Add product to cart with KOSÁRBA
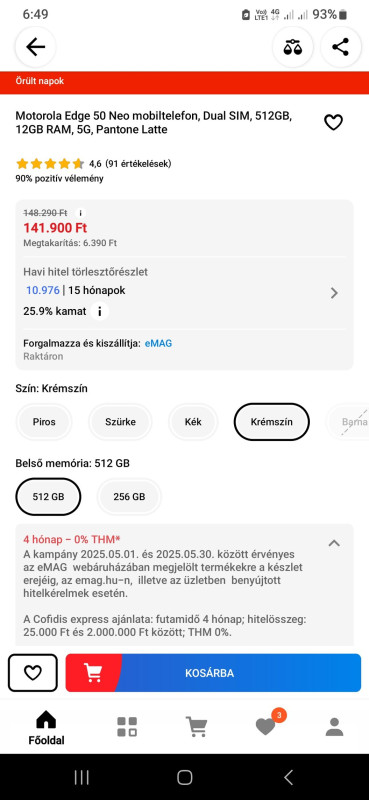The image size is (369, 800). [213, 673]
